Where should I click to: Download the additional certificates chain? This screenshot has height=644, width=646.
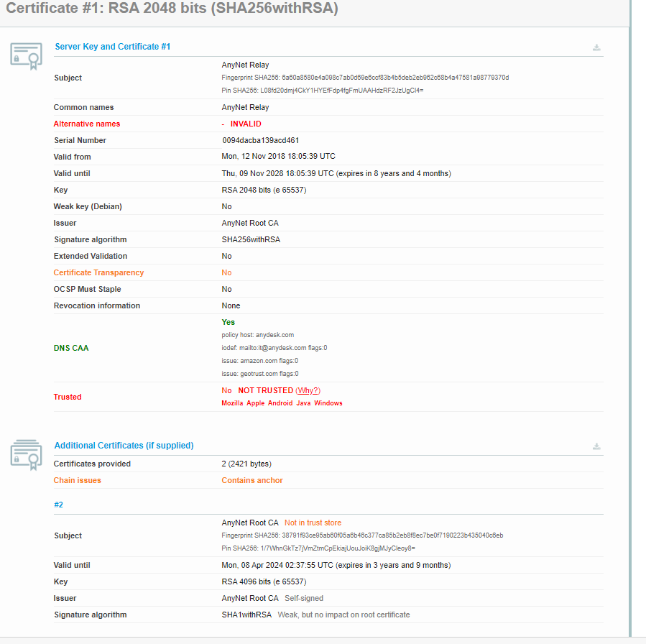click(x=596, y=446)
